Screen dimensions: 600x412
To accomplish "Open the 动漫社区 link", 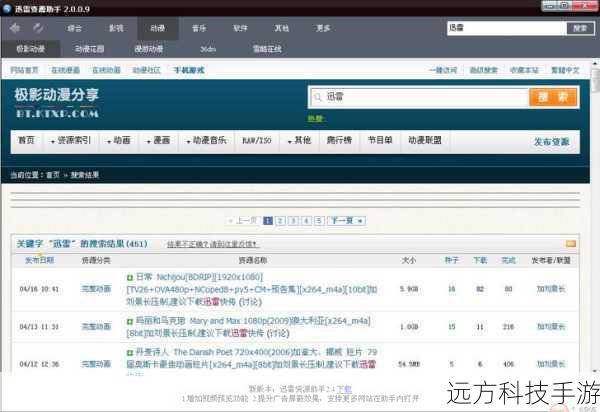I will [x=147, y=70].
